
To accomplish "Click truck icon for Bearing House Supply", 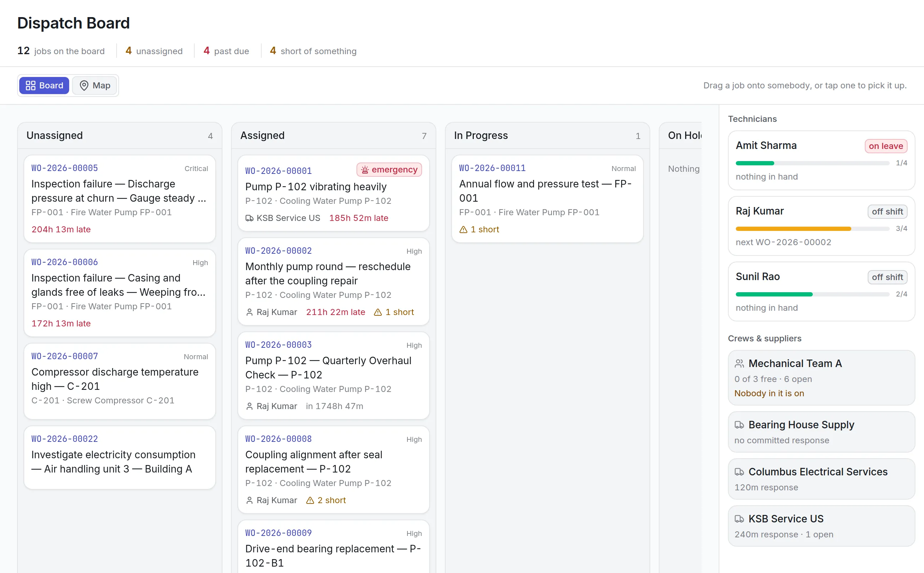I will [x=739, y=425].
